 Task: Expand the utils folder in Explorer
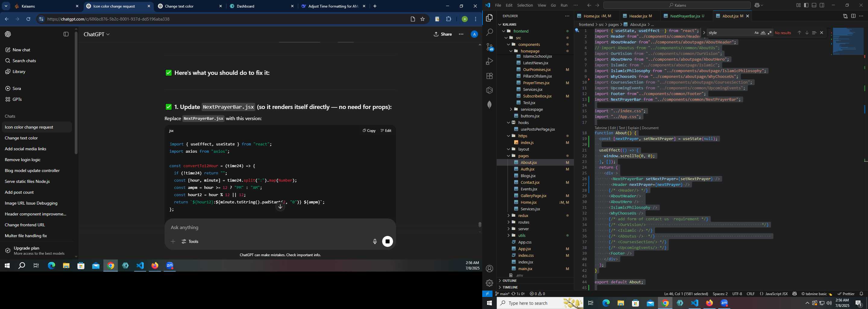508,235
